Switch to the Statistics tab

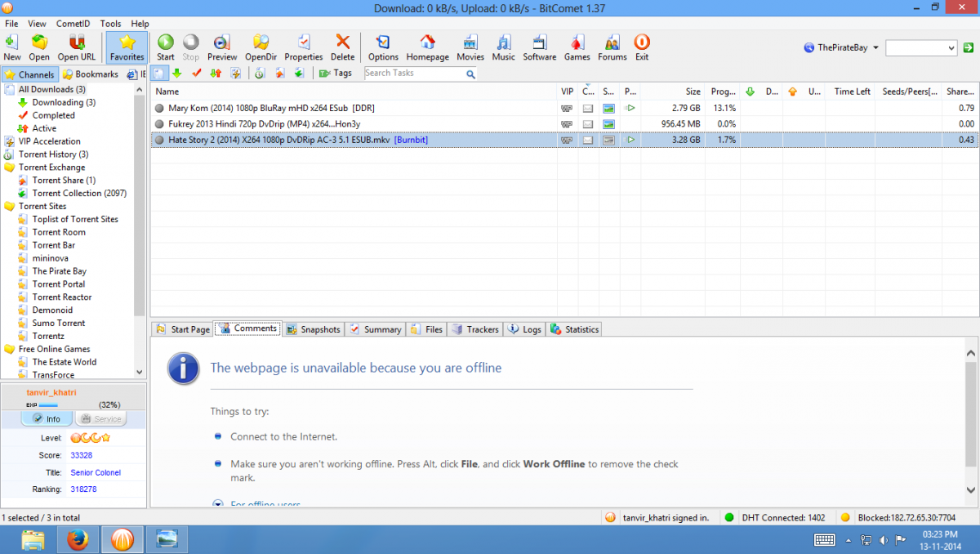575,329
